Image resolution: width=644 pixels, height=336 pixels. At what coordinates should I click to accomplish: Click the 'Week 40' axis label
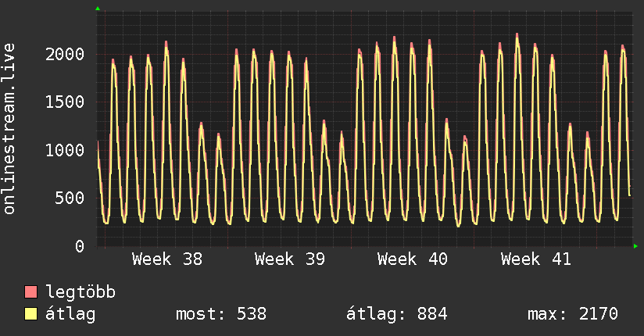413,259
